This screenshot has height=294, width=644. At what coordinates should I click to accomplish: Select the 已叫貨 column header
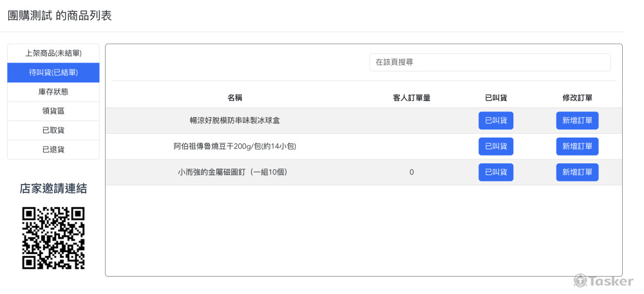[496, 98]
